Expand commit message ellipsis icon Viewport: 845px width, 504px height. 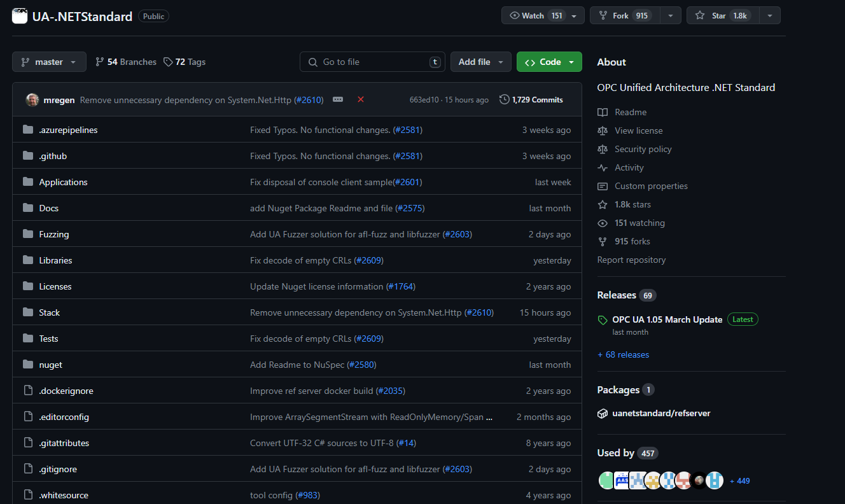(x=338, y=99)
